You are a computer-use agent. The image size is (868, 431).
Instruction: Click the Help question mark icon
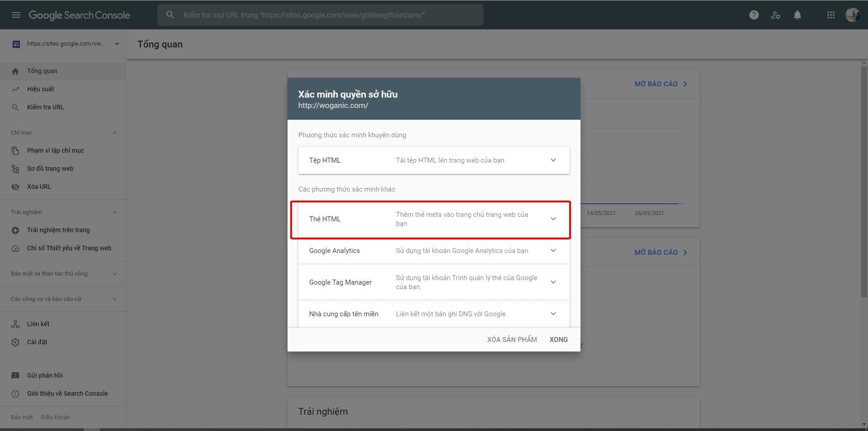point(754,15)
